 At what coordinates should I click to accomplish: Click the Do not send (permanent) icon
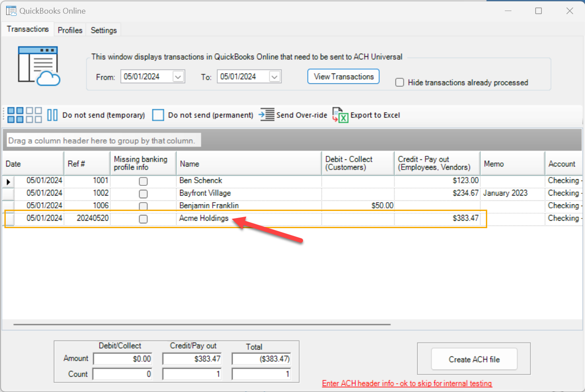click(158, 115)
